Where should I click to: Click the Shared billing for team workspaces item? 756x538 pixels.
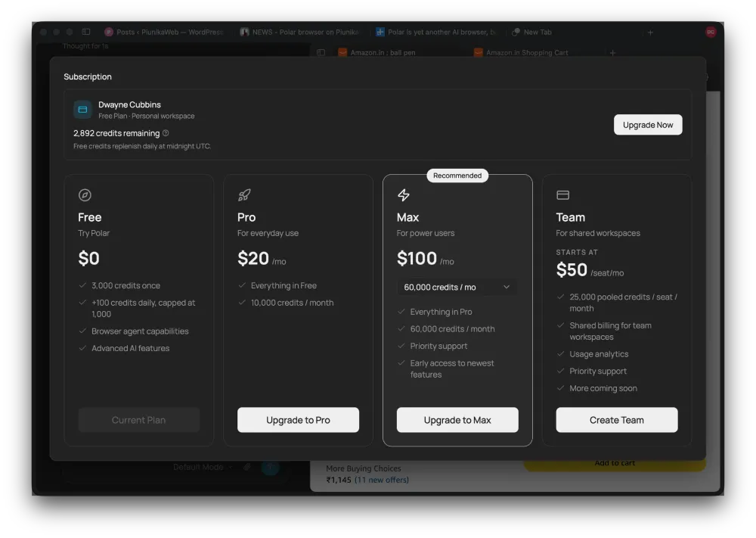[x=610, y=331]
